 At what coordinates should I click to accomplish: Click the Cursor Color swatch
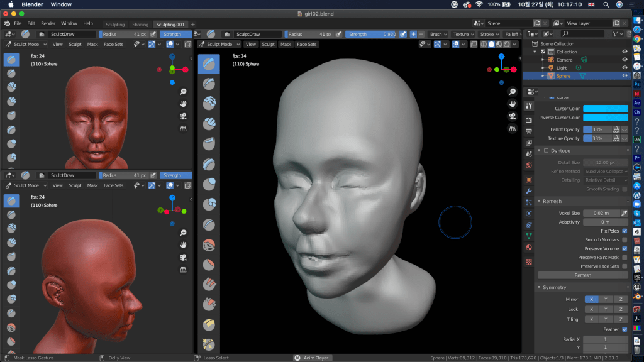pos(605,109)
